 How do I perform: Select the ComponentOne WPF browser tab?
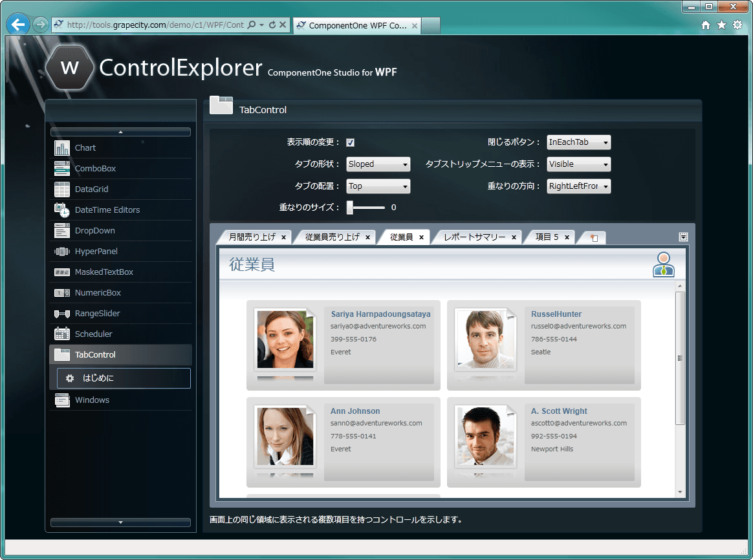pyautogui.click(x=357, y=25)
